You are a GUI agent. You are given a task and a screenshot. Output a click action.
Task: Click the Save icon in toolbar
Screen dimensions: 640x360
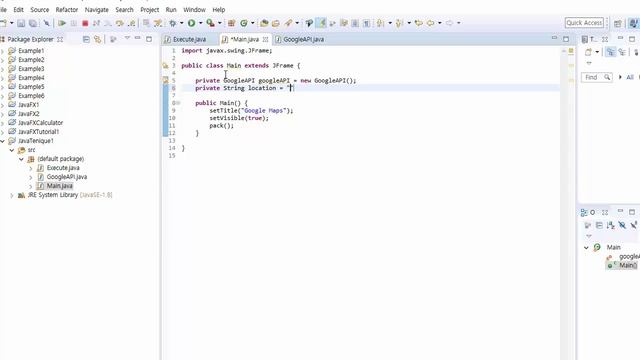[21, 23]
